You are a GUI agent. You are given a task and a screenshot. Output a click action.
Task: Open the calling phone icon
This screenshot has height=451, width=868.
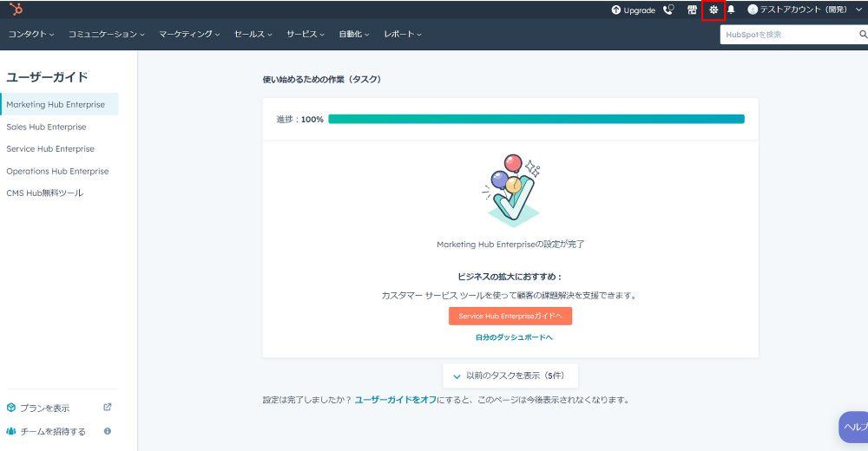point(668,10)
